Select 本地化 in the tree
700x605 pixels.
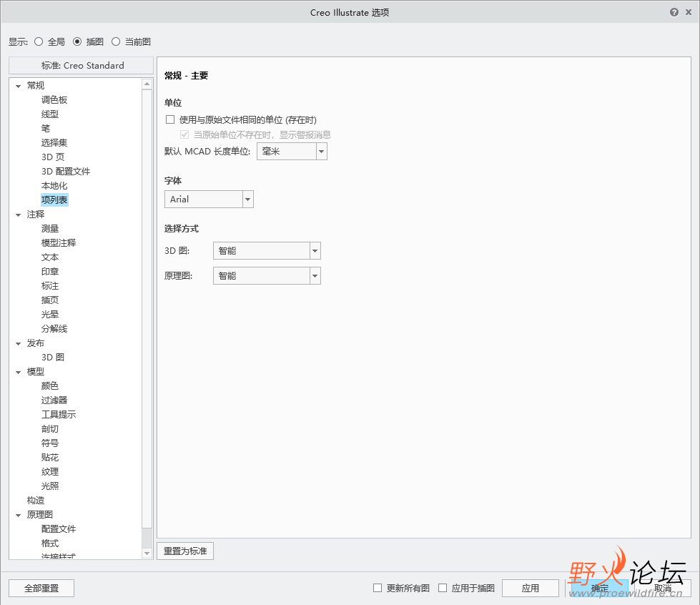(x=54, y=185)
